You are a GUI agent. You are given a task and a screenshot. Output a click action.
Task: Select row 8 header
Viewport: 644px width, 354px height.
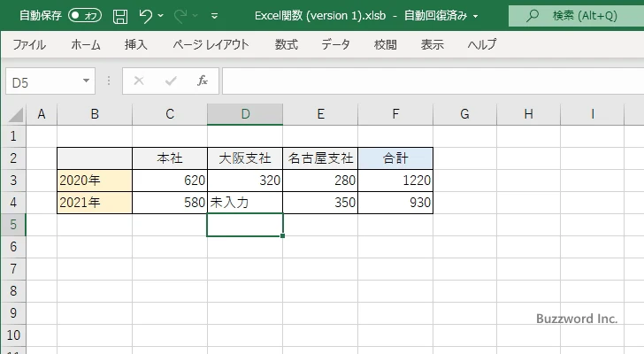pos(13,291)
